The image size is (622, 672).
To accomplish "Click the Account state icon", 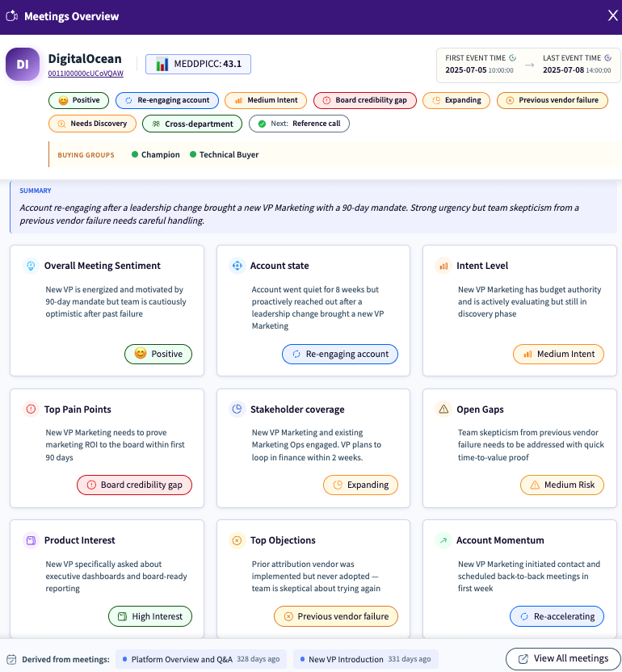I will pos(237,266).
